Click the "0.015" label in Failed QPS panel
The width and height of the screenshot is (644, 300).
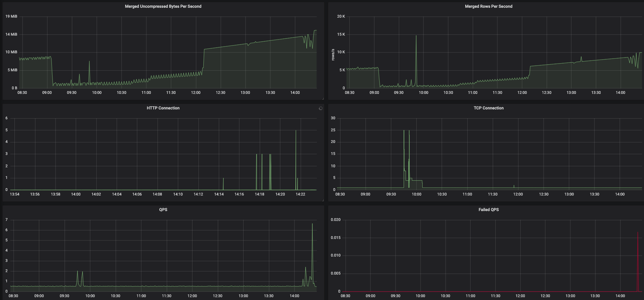(x=336, y=238)
